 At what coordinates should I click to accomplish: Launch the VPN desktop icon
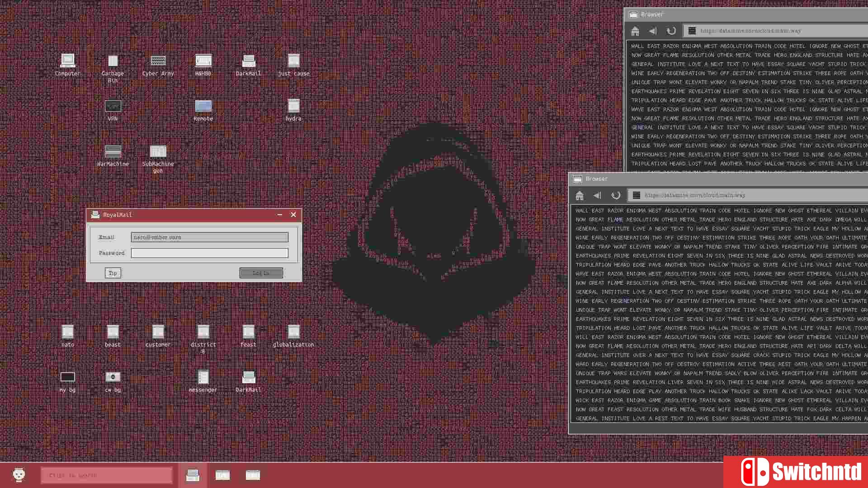113,110
